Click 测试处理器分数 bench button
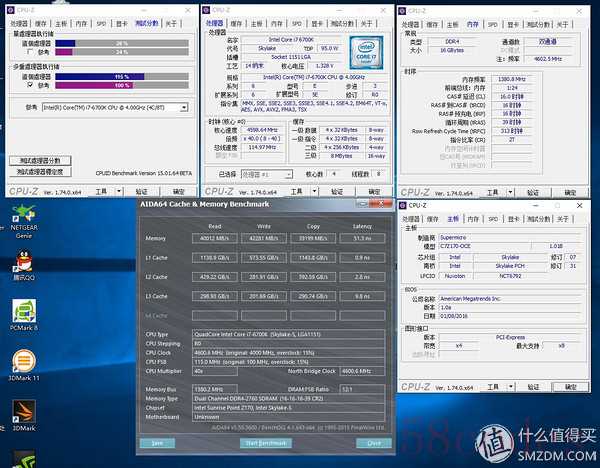 tap(40, 160)
